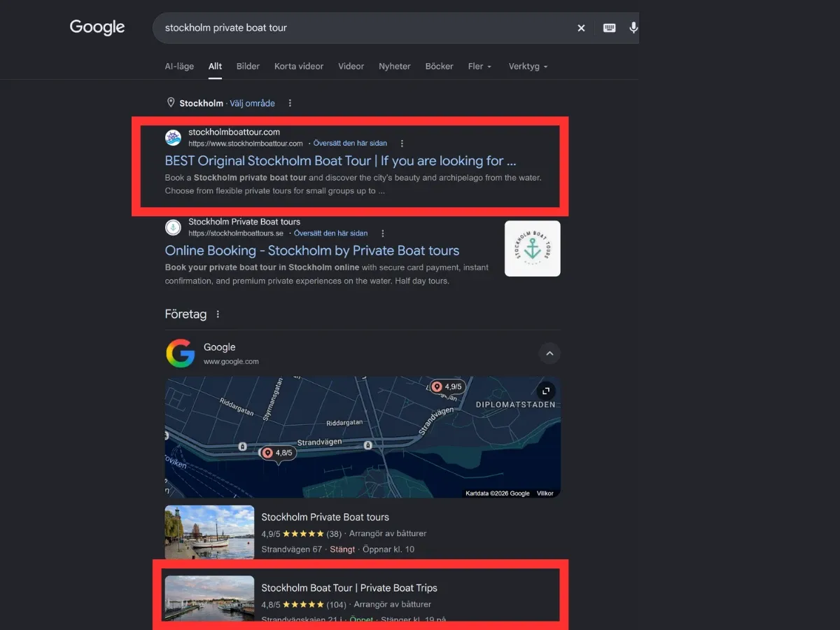Open BEST Original Stockholm Boat Tour result

340,161
